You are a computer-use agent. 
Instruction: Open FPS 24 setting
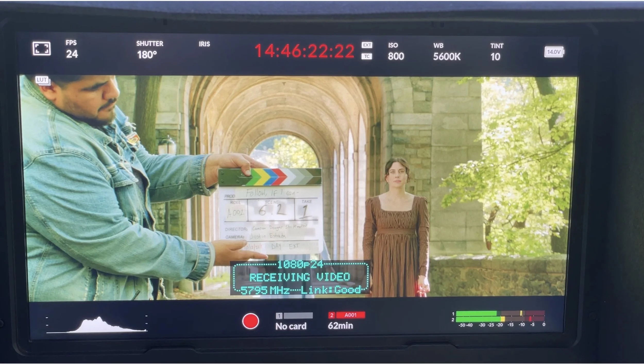click(72, 49)
